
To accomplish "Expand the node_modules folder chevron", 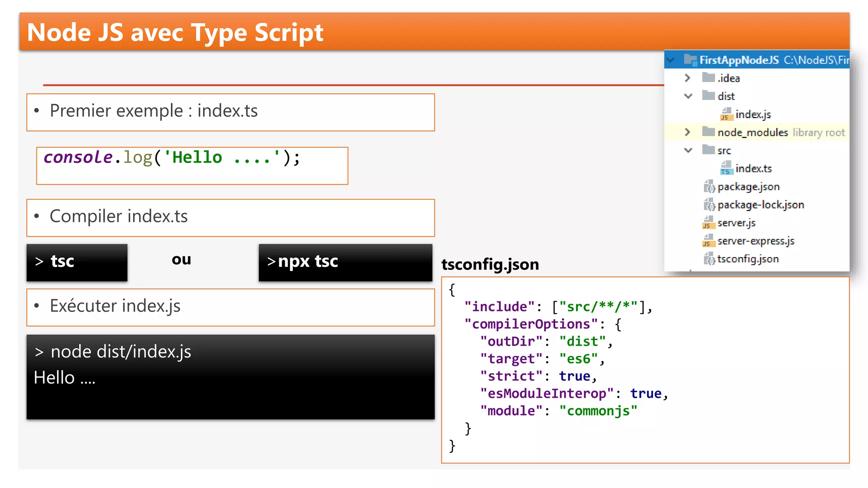I will coord(687,132).
